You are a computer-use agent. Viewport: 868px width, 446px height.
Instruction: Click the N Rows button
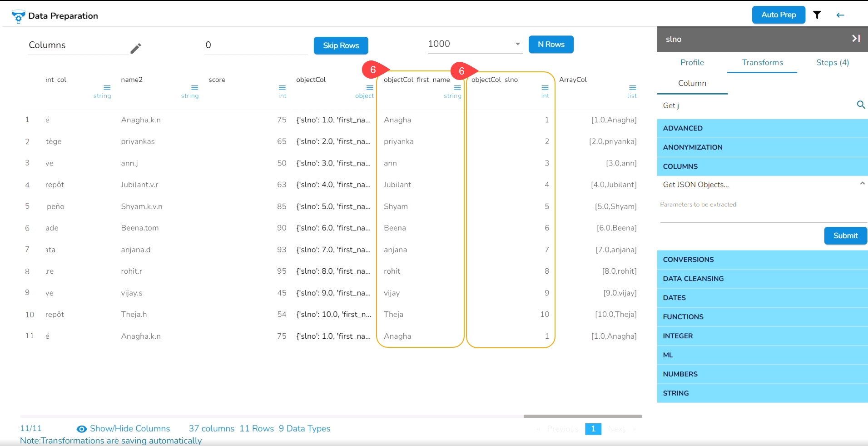click(551, 45)
